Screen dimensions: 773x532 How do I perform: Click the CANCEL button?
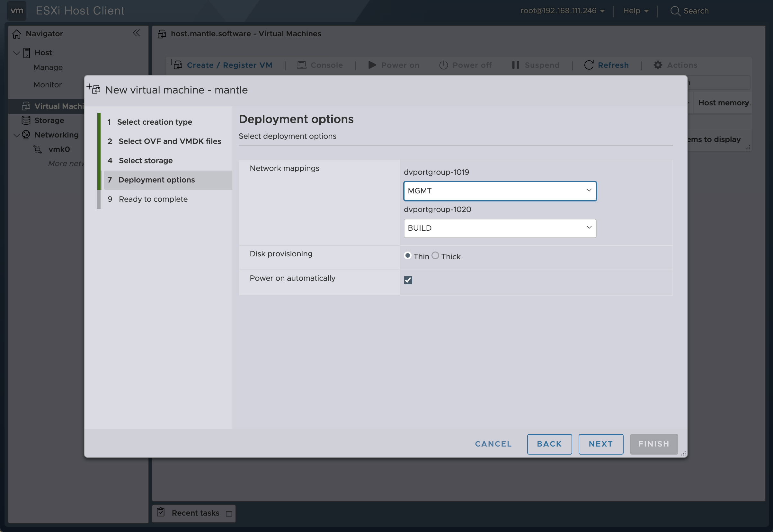[493, 444]
